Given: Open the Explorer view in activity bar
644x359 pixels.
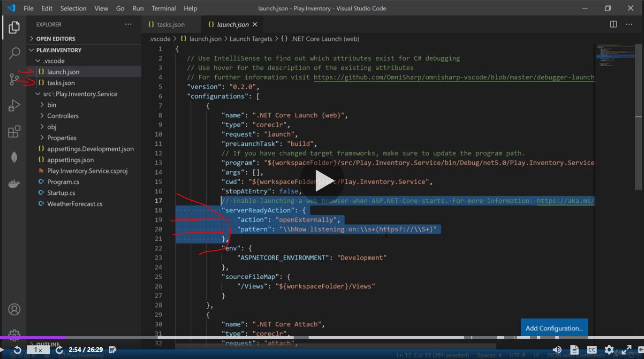Looking at the screenshot, I should (14, 27).
